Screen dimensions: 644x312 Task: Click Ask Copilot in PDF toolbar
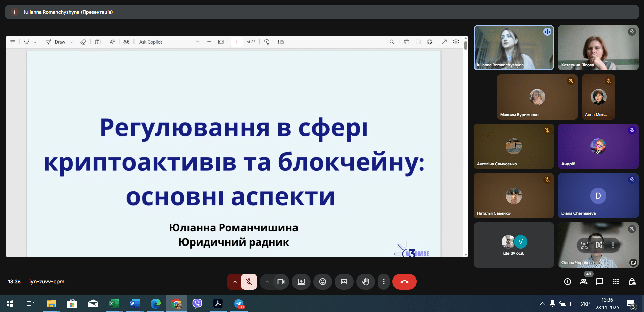[x=150, y=42]
